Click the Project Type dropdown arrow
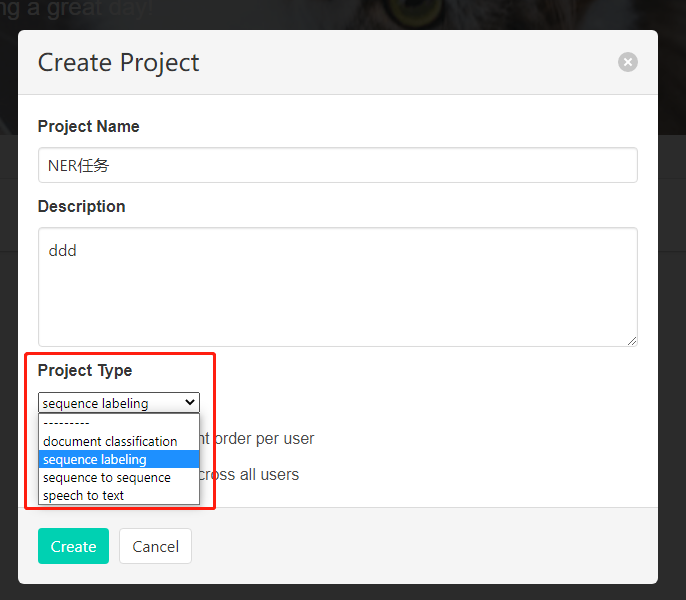 pyautogui.click(x=190, y=403)
